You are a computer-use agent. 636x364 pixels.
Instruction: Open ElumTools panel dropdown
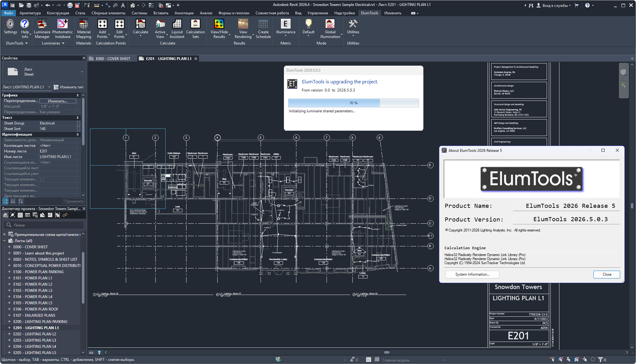pos(17,43)
